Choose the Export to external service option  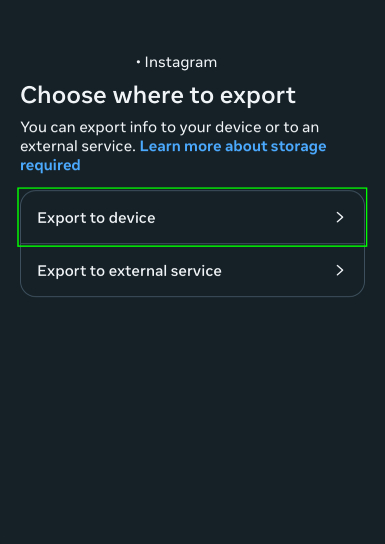[x=192, y=270]
